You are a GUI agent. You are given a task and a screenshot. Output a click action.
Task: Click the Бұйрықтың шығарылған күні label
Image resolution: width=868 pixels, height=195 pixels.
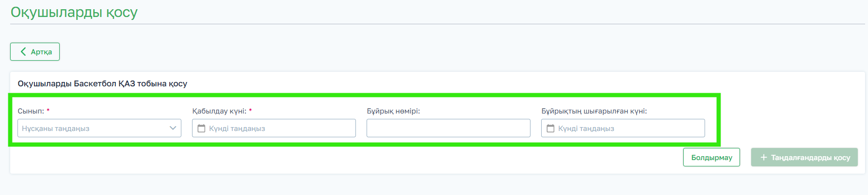pos(594,111)
